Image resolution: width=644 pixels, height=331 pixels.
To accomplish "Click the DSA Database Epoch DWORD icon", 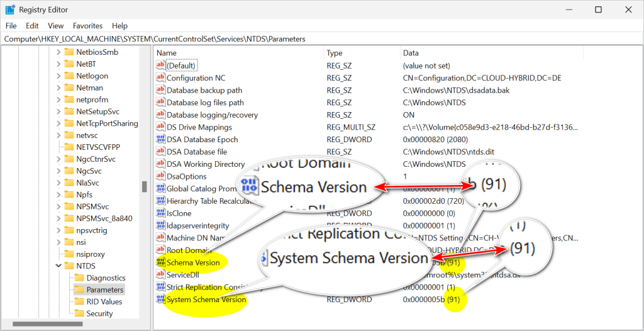I will point(160,139).
